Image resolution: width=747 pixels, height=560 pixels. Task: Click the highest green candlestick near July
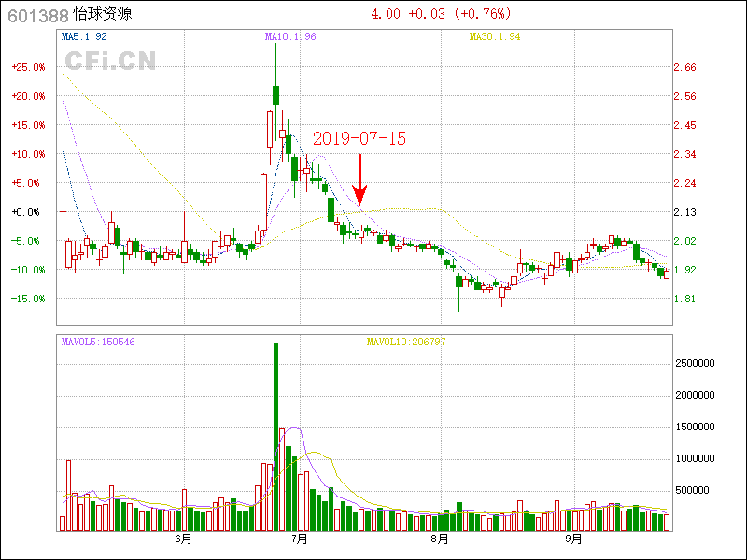(x=276, y=94)
